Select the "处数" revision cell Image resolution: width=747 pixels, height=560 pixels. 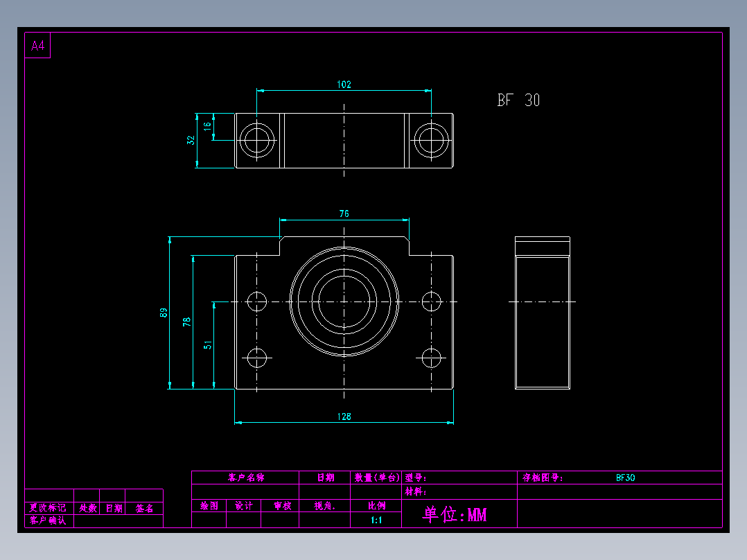click(x=87, y=508)
